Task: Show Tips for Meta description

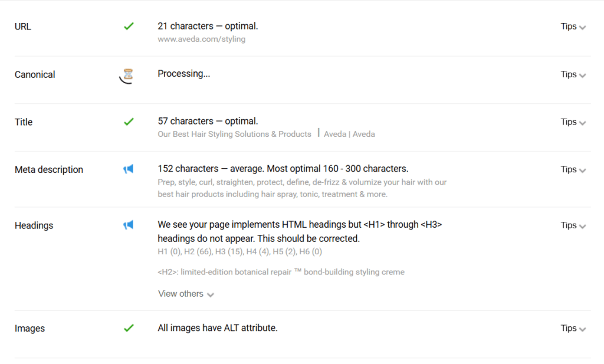Action: point(573,169)
